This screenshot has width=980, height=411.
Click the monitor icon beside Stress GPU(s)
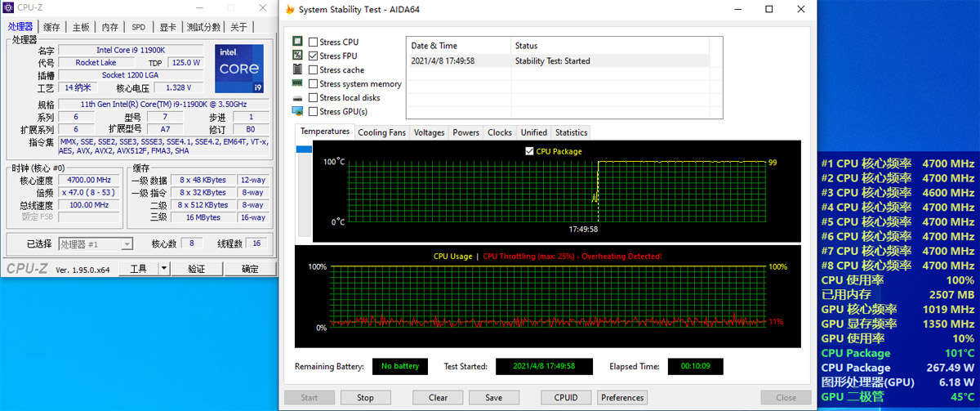298,111
